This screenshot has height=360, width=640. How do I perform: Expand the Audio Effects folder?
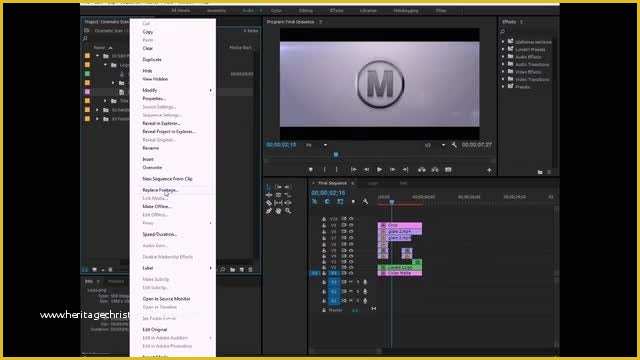(x=503, y=57)
